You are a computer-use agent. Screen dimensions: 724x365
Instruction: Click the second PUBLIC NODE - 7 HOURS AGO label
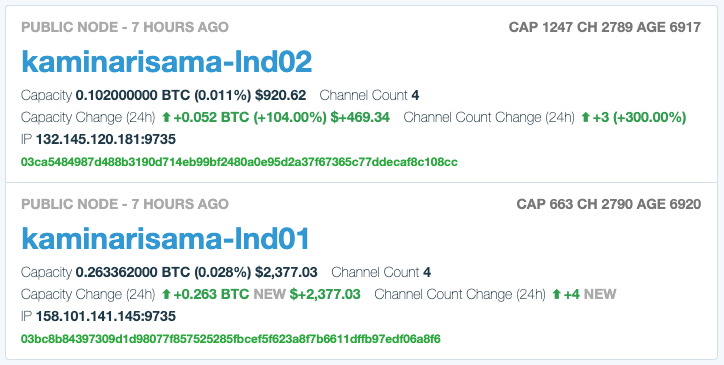click(125, 204)
